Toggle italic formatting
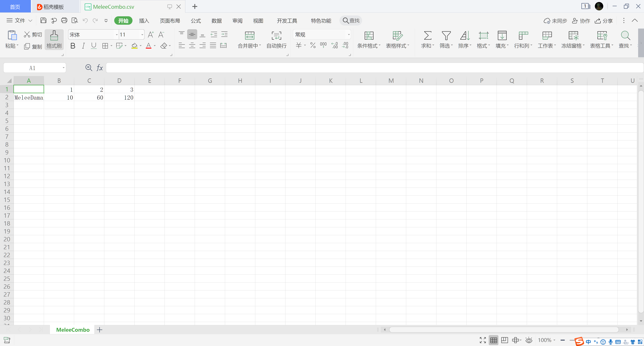The height and width of the screenshot is (346, 644). [83, 46]
